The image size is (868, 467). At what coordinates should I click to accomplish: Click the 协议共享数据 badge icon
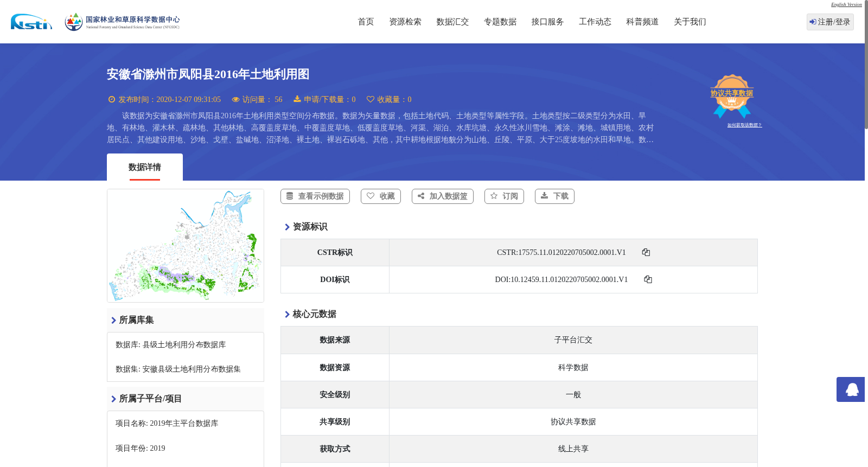(732, 96)
